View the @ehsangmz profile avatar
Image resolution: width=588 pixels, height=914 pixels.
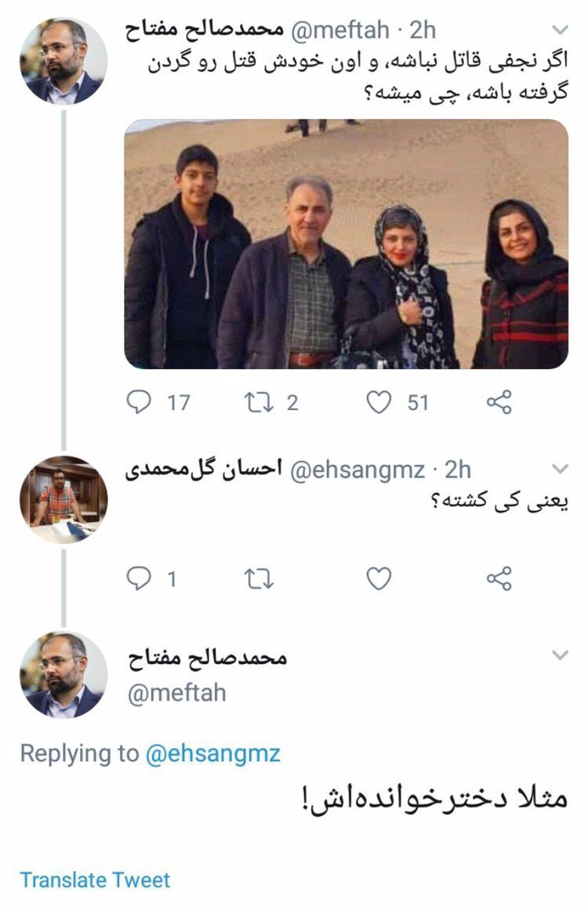pyautogui.click(x=63, y=499)
